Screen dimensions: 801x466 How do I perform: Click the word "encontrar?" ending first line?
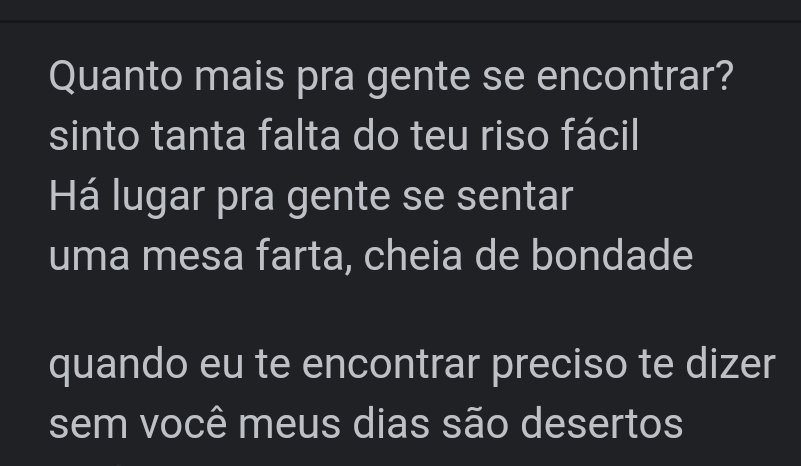tap(635, 77)
